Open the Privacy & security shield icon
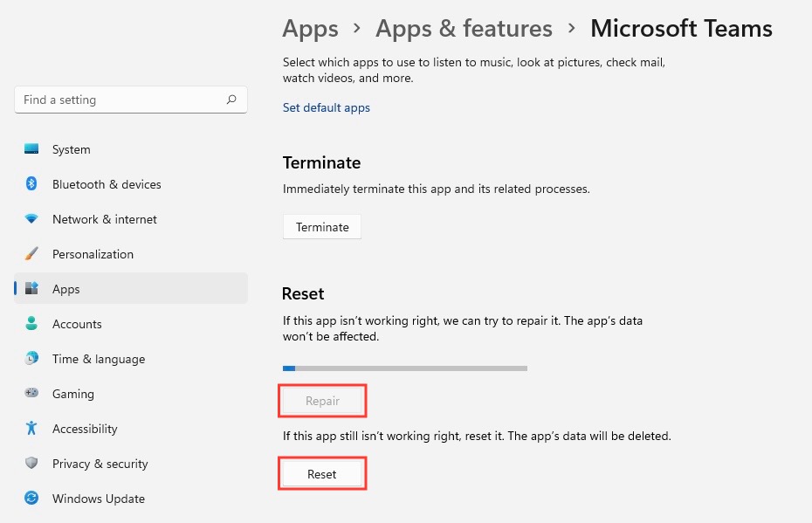 (31, 463)
